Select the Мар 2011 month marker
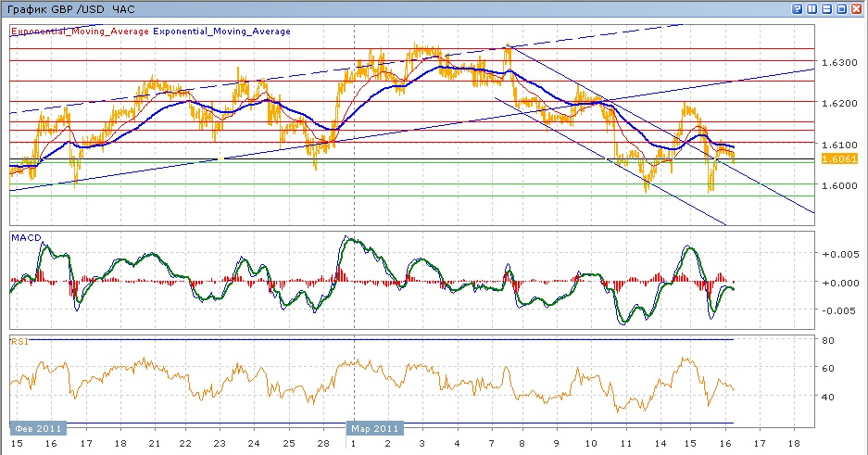The height and width of the screenshot is (455, 868). tap(375, 428)
